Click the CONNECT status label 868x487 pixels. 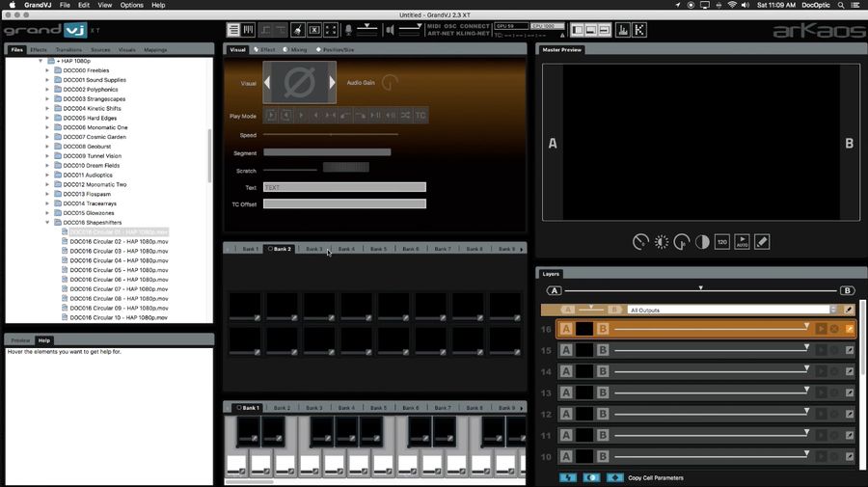click(475, 26)
